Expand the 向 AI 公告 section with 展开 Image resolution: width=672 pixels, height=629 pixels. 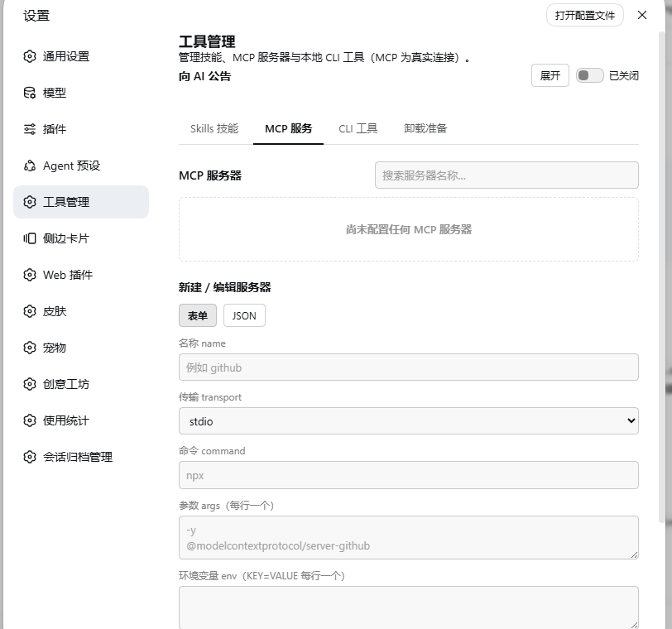point(550,75)
